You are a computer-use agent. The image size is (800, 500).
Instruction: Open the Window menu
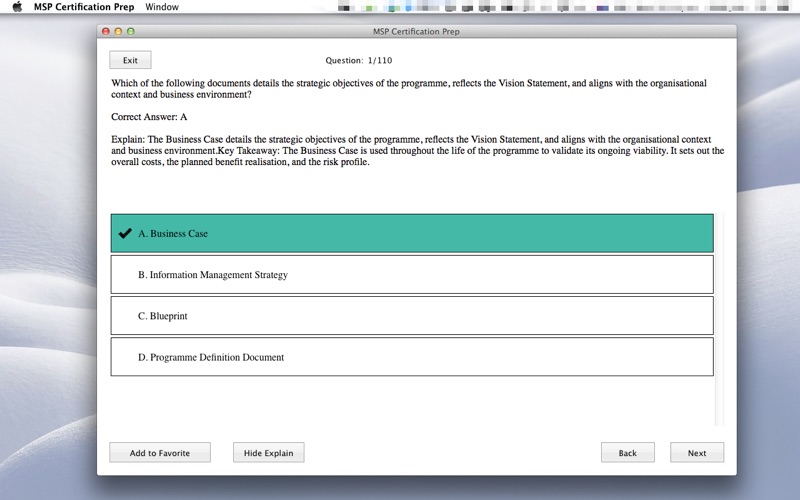[162, 7]
